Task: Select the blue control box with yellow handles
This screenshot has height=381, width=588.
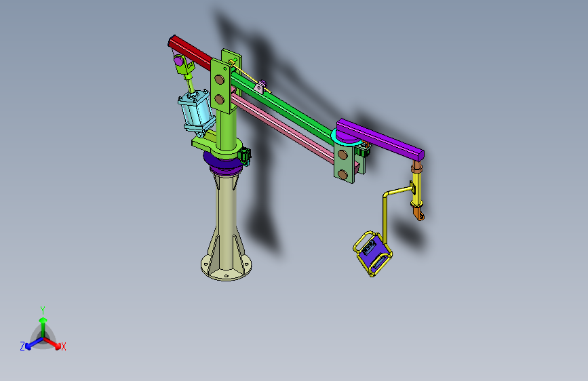Action: (x=373, y=254)
